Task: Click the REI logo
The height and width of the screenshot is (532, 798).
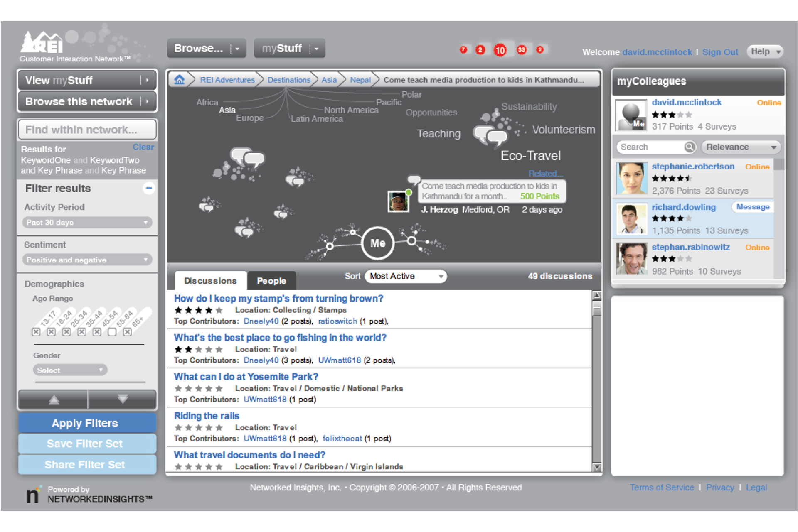Action: 42,43
